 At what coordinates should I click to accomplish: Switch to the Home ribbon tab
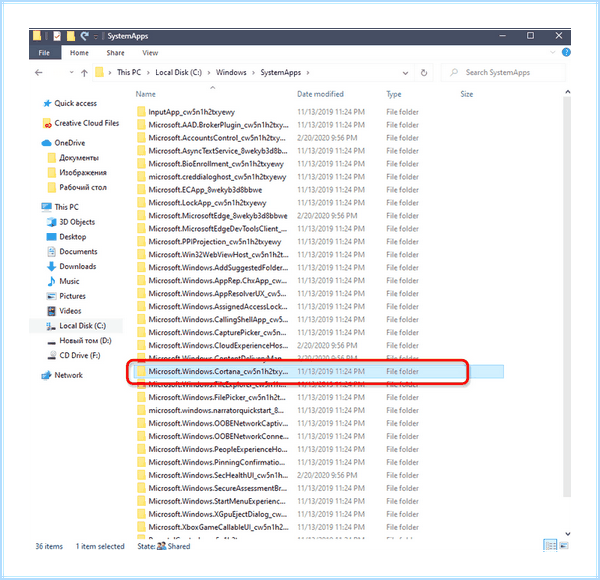[x=79, y=53]
